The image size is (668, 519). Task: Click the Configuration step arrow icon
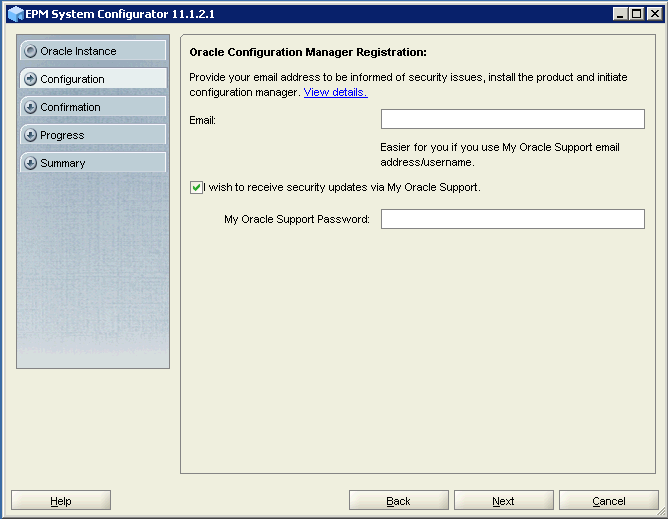pos(30,79)
